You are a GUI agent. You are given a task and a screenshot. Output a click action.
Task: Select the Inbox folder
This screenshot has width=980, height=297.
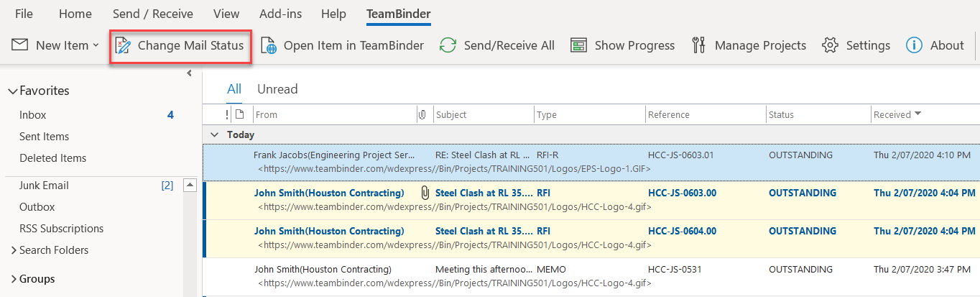pyautogui.click(x=33, y=115)
